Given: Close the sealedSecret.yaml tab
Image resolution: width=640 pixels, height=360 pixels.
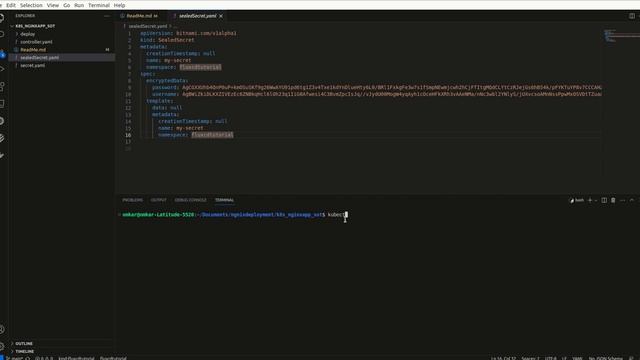Looking at the screenshot, I should [x=221, y=16].
